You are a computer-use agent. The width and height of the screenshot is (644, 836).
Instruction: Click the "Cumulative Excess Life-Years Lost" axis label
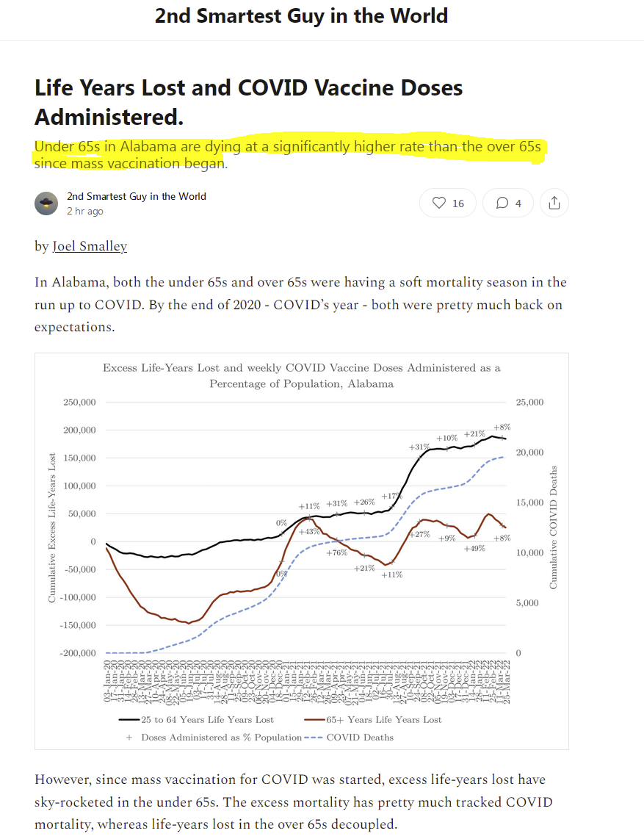[x=52, y=527]
